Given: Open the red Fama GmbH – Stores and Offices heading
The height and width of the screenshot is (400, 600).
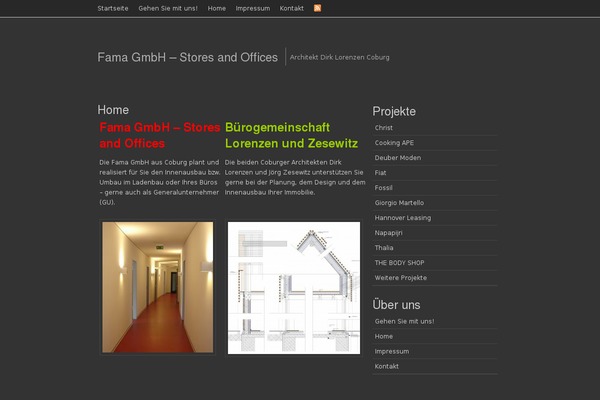Looking at the screenshot, I should pos(160,135).
